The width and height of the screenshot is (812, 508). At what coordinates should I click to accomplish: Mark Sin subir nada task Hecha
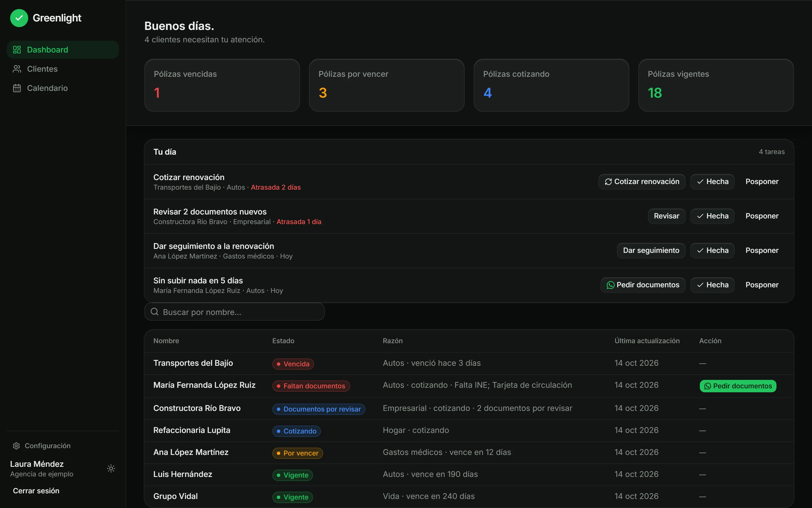click(x=712, y=285)
